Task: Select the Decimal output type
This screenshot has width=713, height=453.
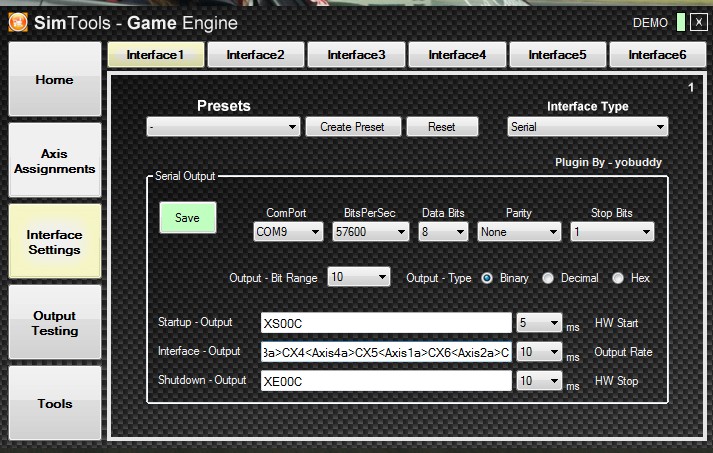Action: [x=548, y=278]
